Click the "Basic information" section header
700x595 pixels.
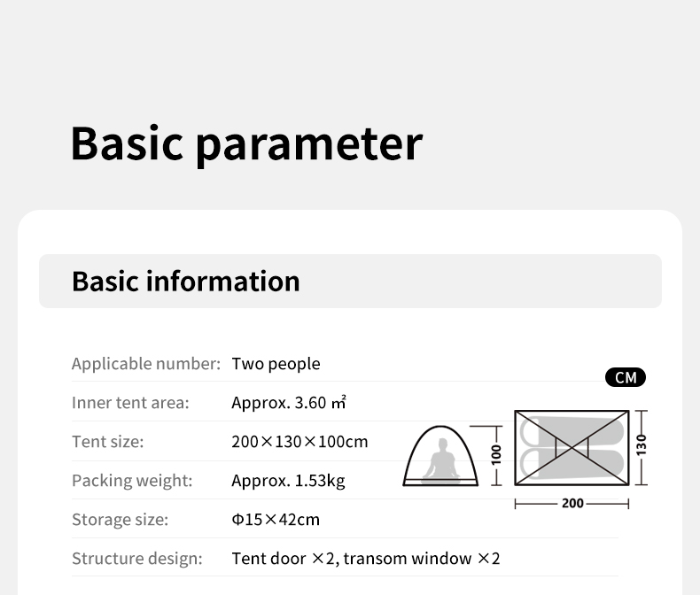tap(186, 281)
